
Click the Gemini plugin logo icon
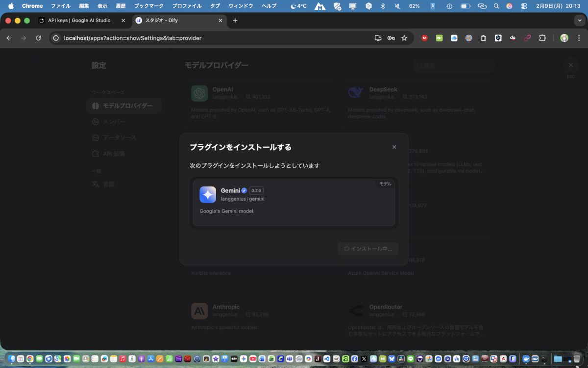(x=208, y=195)
